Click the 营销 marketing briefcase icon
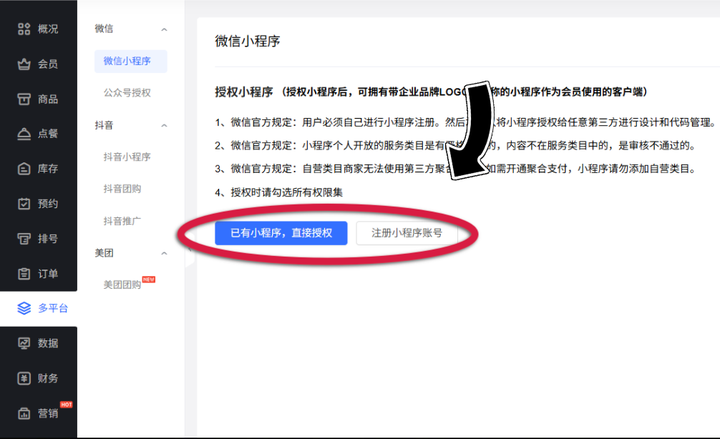 coord(24,413)
